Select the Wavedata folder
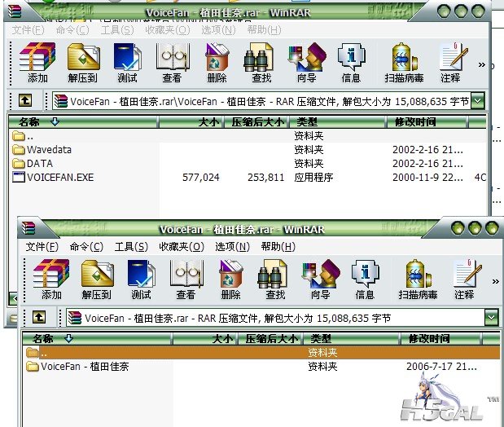504x427 pixels. pos(42,150)
